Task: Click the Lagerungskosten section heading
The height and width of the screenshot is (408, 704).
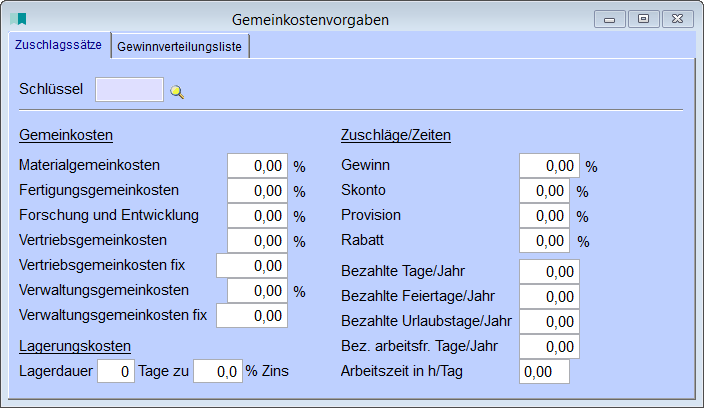Action: (75, 346)
